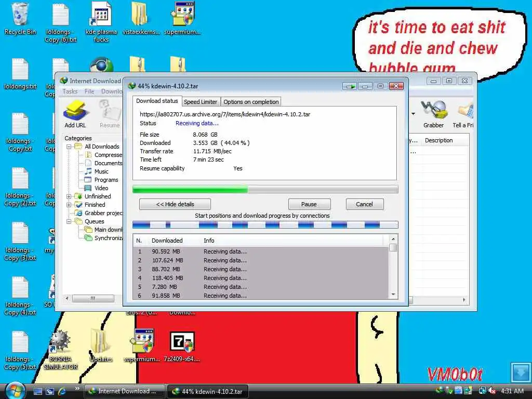Click the network tray icon
The image size is (532, 399).
pos(482,391)
